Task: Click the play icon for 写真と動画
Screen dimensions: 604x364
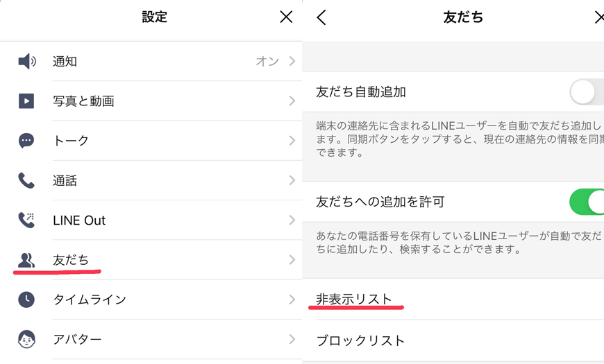Action: point(26,101)
